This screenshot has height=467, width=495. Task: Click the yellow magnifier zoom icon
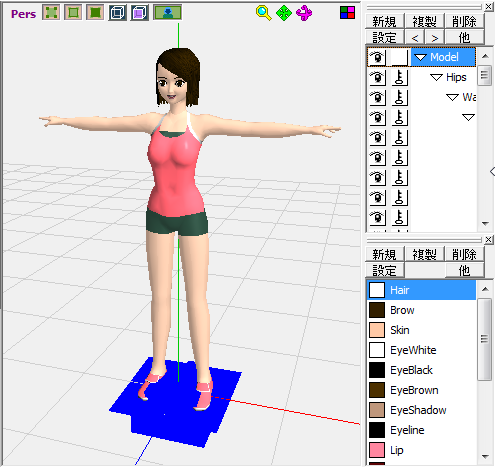[263, 13]
